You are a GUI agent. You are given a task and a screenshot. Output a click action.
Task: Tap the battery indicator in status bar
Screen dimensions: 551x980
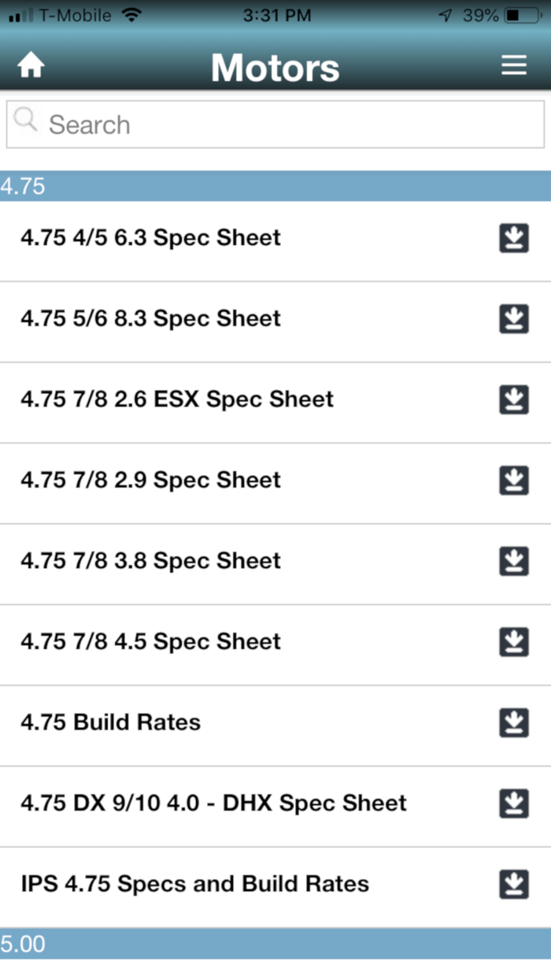tap(522, 15)
